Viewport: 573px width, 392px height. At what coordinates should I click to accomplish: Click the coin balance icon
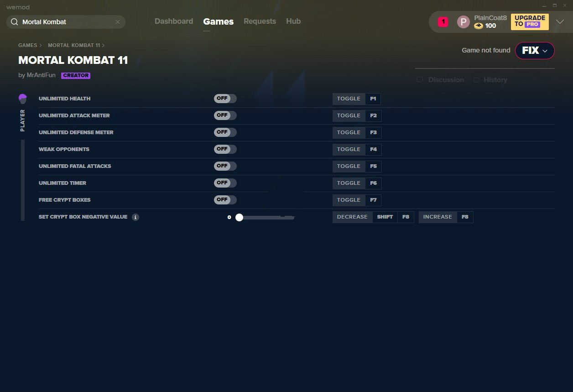pos(478,26)
